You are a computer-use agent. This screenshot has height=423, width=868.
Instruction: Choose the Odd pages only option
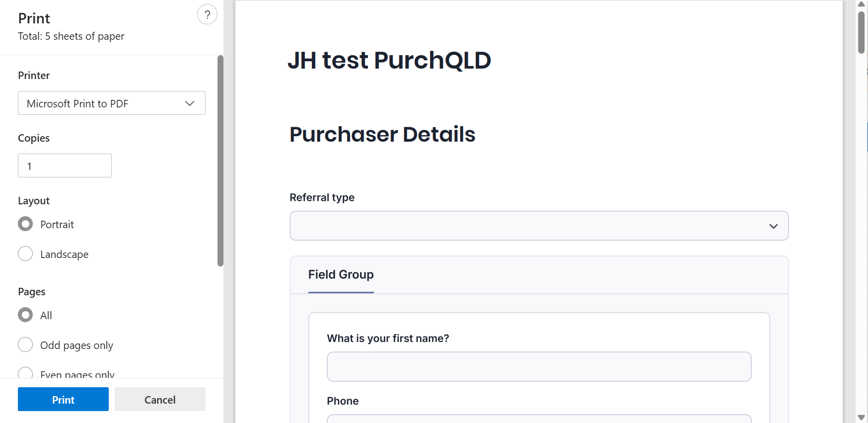25,345
